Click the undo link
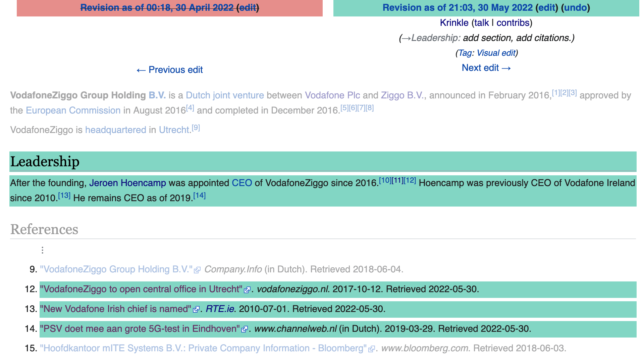Image resolution: width=644 pixels, height=356 pixels. tap(576, 7)
